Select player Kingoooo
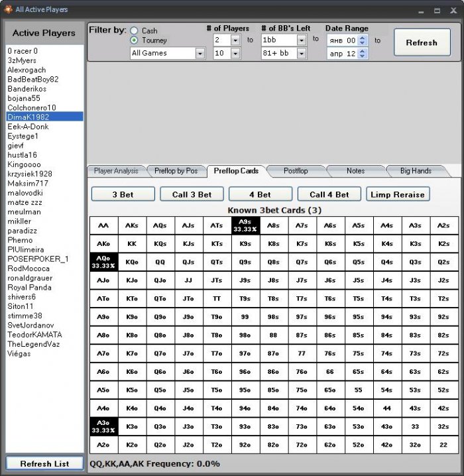Viewport: 464px width, 476px height. 44,164
